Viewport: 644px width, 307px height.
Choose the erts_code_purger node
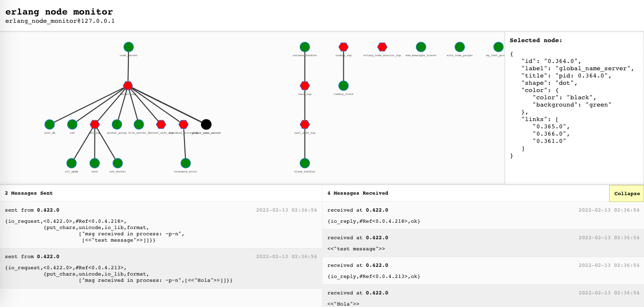tap(460, 47)
